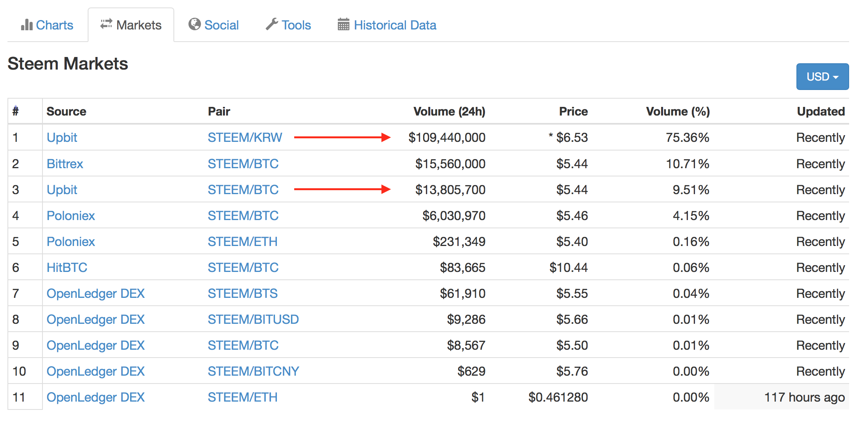This screenshot has height=424, width=868.
Task: Open the USD currency dropdown
Action: tap(822, 77)
